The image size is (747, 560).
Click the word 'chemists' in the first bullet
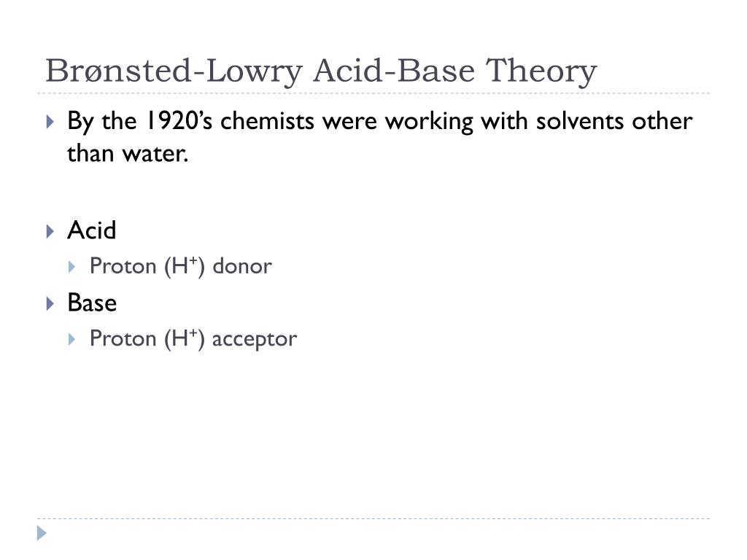pyautogui.click(x=267, y=121)
